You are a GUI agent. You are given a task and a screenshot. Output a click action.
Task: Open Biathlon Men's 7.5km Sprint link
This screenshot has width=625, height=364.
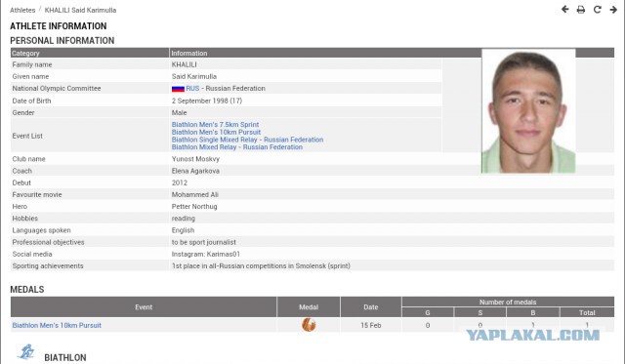point(215,124)
